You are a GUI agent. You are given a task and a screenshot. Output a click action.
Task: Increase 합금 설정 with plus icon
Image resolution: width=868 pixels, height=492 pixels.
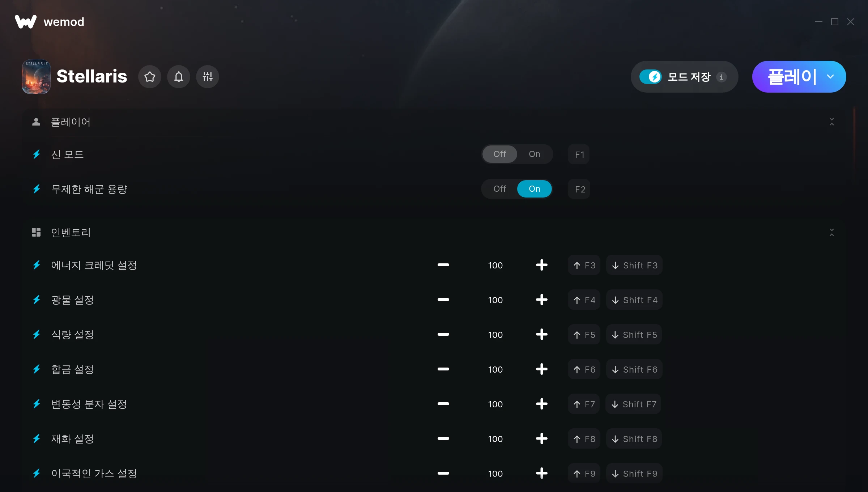point(541,369)
